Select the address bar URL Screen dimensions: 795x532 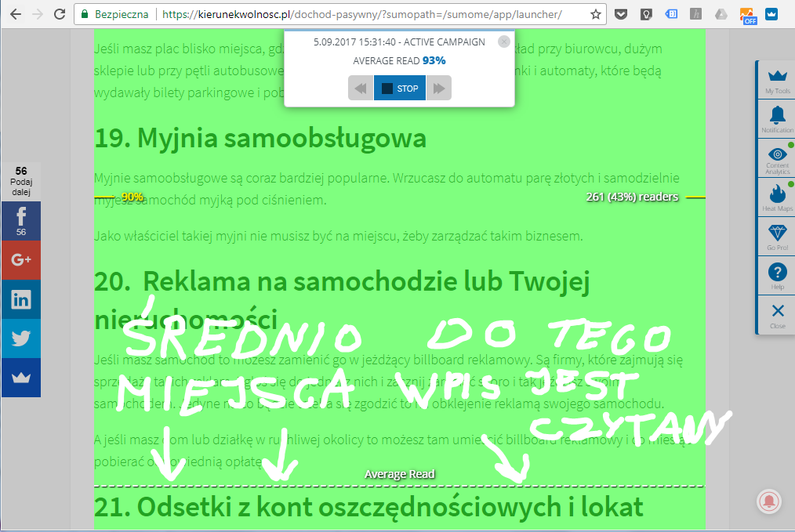point(314,13)
